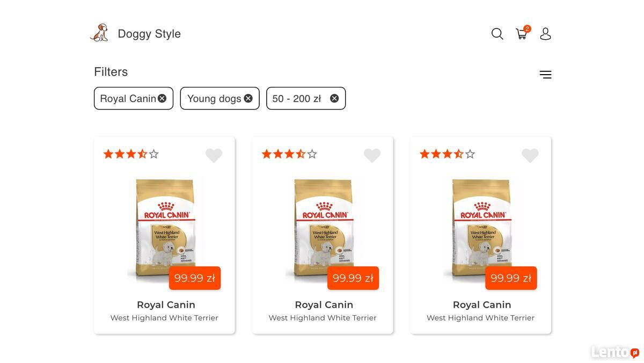Open the shopping cart
The image size is (644, 363).
pos(522,34)
